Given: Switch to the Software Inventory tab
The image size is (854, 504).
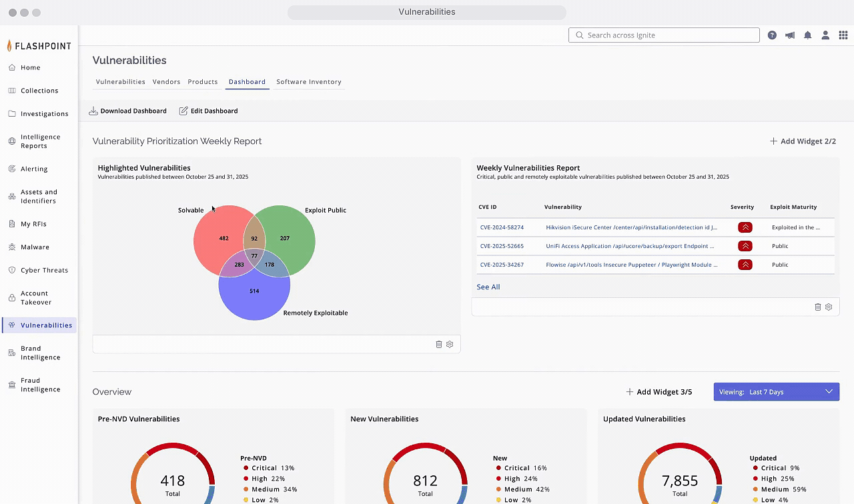Looking at the screenshot, I should pos(308,82).
